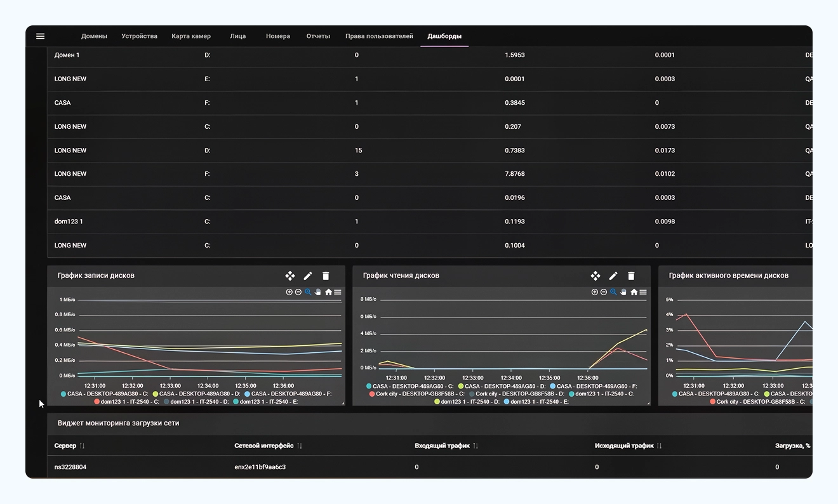The width and height of the screenshot is (838, 504).
Task: Open the chart menu on the disk write chart
Action: 338,292
